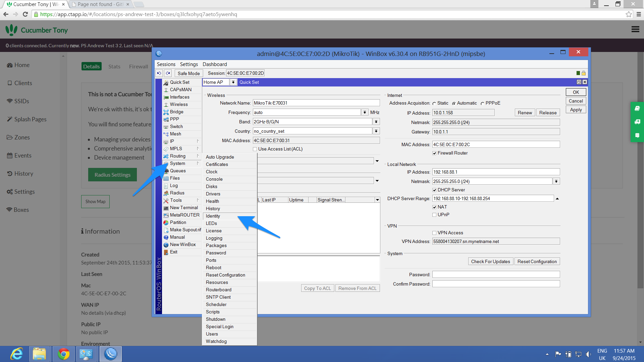This screenshot has height=362, width=644.
Task: Open Partition sidebar entry
Action: tap(178, 222)
